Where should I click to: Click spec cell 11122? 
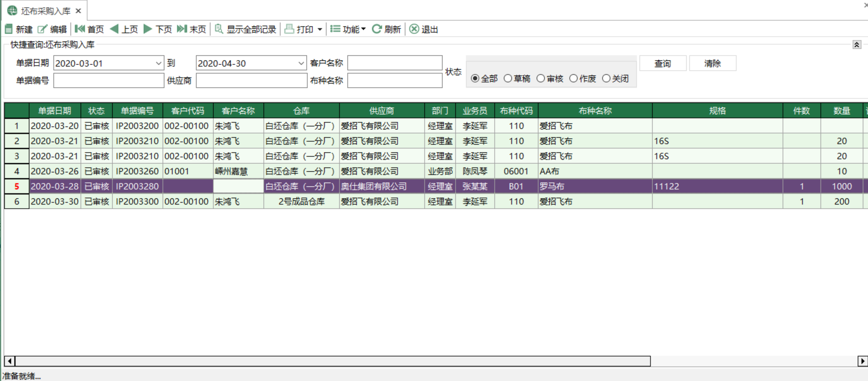click(717, 187)
